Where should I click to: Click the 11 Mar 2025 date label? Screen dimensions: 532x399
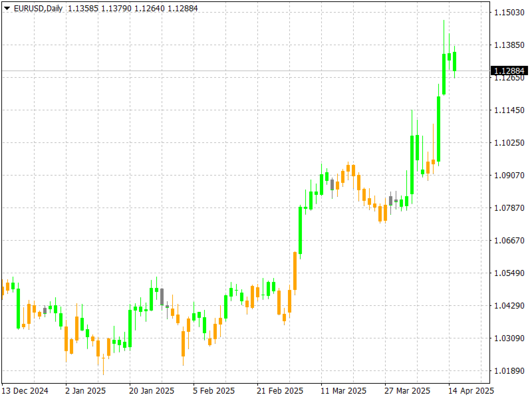tap(344, 391)
